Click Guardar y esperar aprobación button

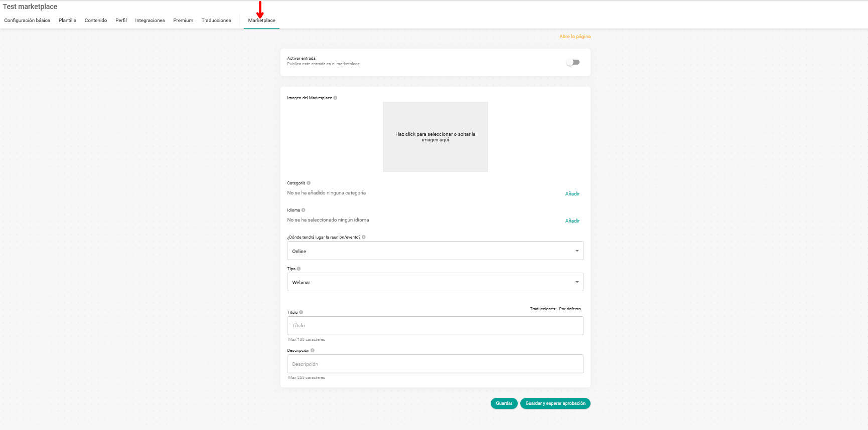coord(555,403)
